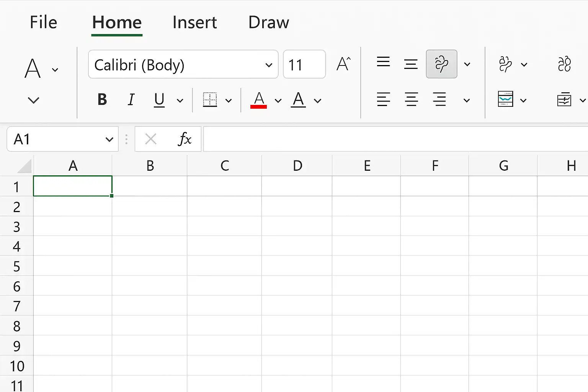Click the Borders icon
Image resolution: width=588 pixels, height=392 pixels.
pos(210,100)
